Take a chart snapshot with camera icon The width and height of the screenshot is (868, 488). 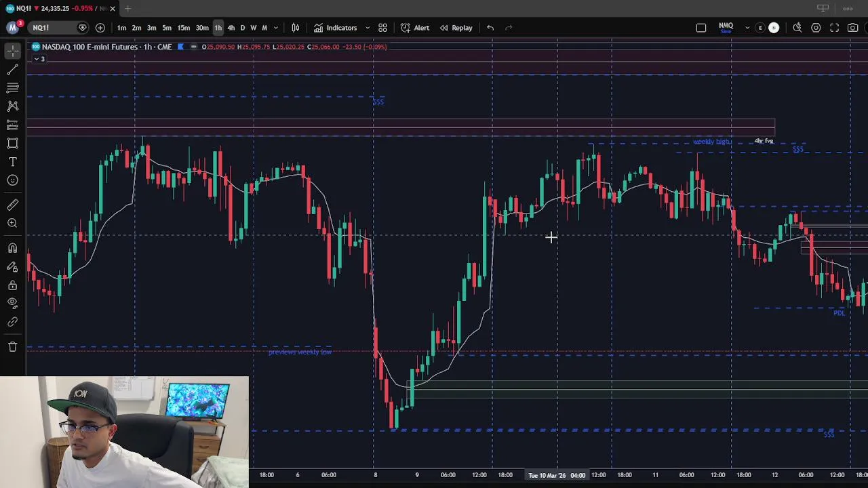853,28
